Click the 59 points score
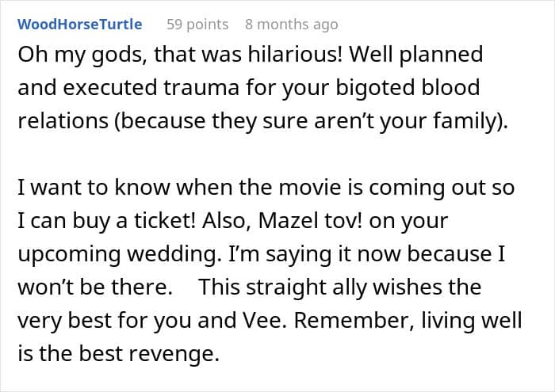This screenshot has width=555, height=392. [x=196, y=25]
